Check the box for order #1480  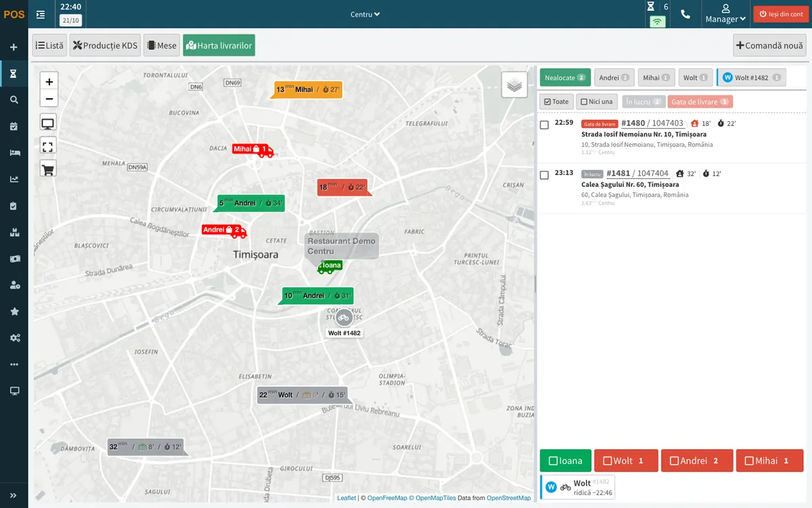coord(544,125)
